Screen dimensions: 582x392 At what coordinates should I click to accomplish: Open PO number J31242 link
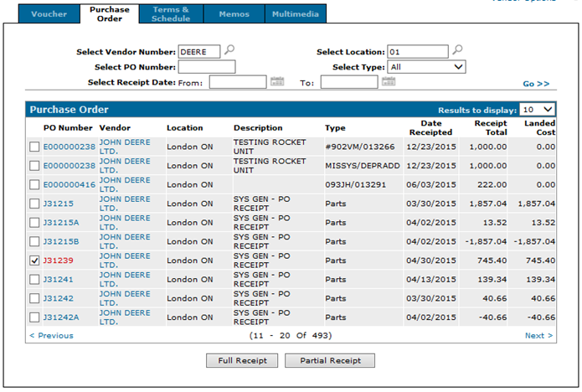[x=59, y=298]
